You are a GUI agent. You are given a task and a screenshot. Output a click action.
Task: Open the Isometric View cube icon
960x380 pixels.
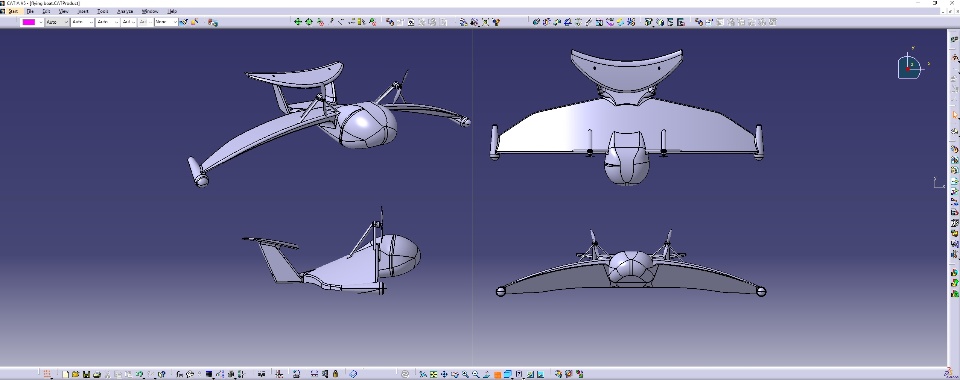click(x=507, y=374)
